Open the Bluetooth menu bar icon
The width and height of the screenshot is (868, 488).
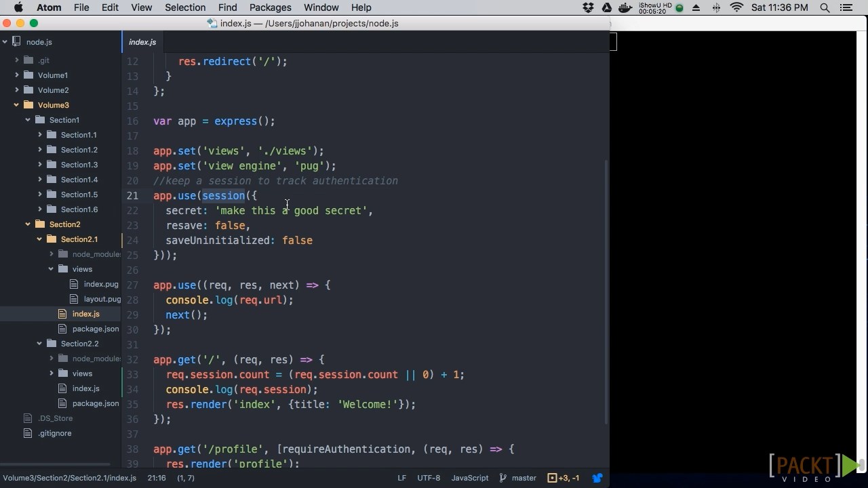(716, 7)
